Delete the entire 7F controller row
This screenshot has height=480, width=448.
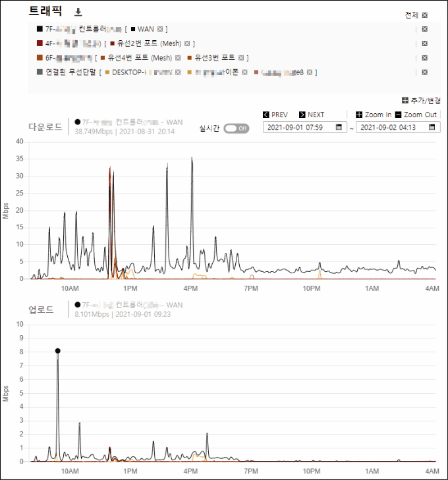tap(425, 29)
